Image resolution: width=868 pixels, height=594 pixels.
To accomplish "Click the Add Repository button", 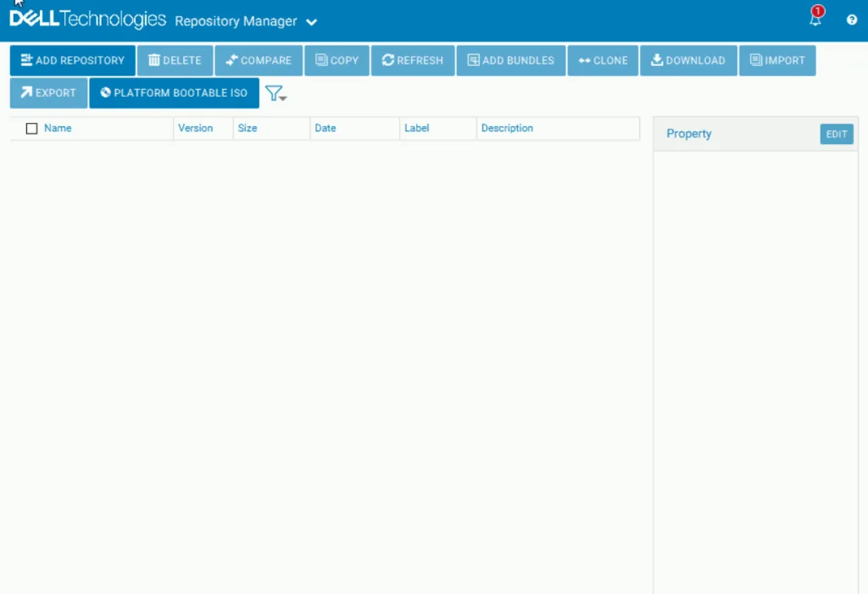I will click(x=72, y=61).
